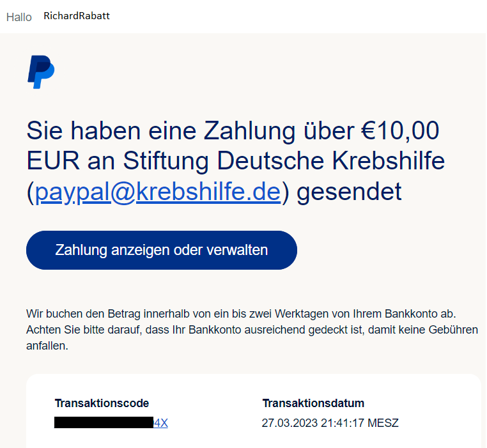Click the black redacted bar under Transaktionscode
The height and width of the screenshot is (448, 487).
tap(104, 422)
